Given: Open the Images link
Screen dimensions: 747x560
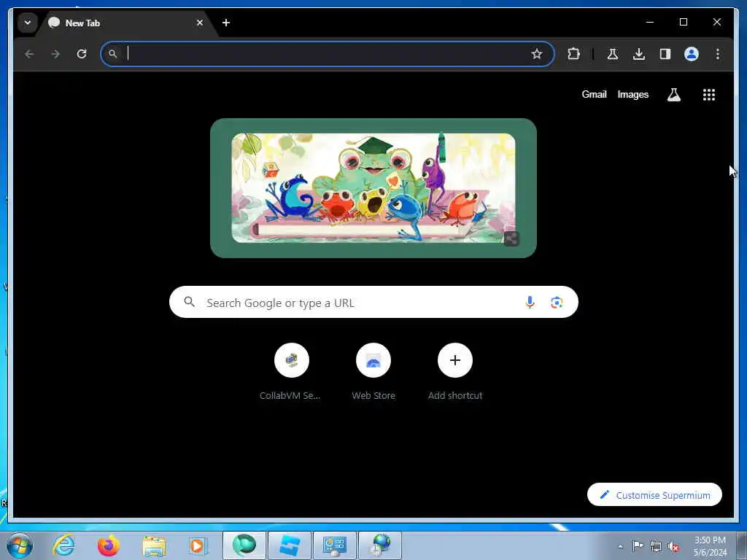Looking at the screenshot, I should 632,94.
